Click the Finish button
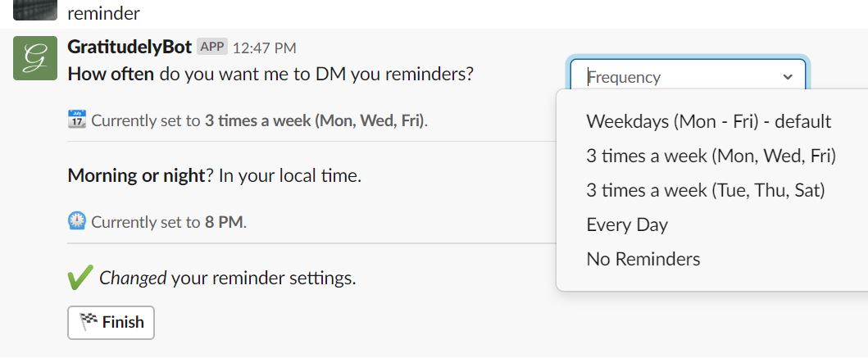Screen dimensions: 868x358 point(111,323)
